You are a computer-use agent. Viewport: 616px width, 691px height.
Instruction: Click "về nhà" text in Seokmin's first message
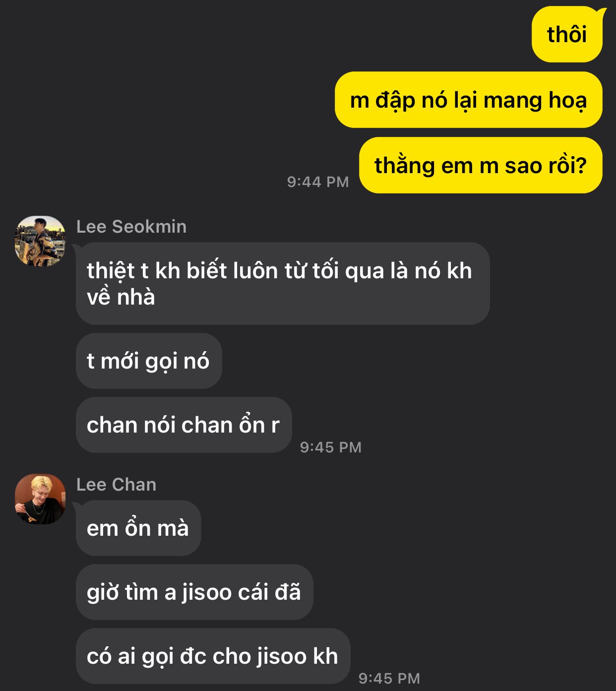point(121,297)
